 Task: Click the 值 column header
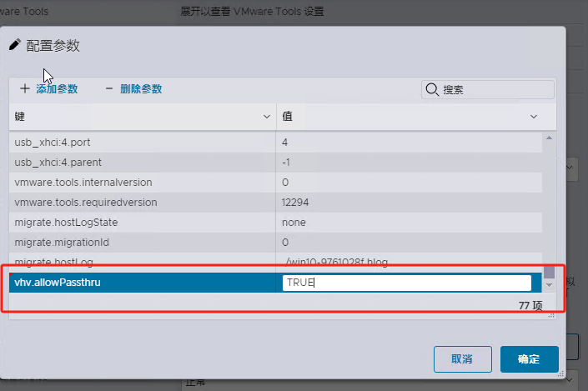[x=416, y=117]
